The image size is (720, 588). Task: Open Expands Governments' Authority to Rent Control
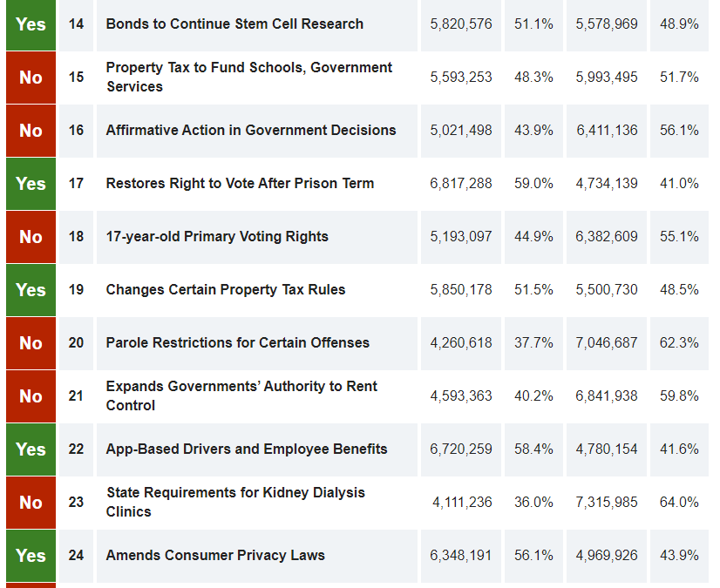coord(241,395)
